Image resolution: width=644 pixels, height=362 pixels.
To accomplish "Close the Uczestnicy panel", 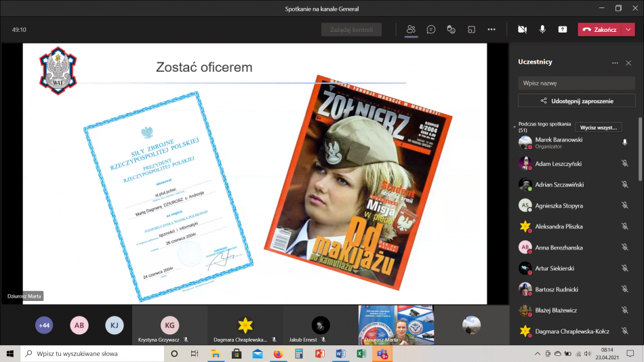I will pyautogui.click(x=628, y=63).
